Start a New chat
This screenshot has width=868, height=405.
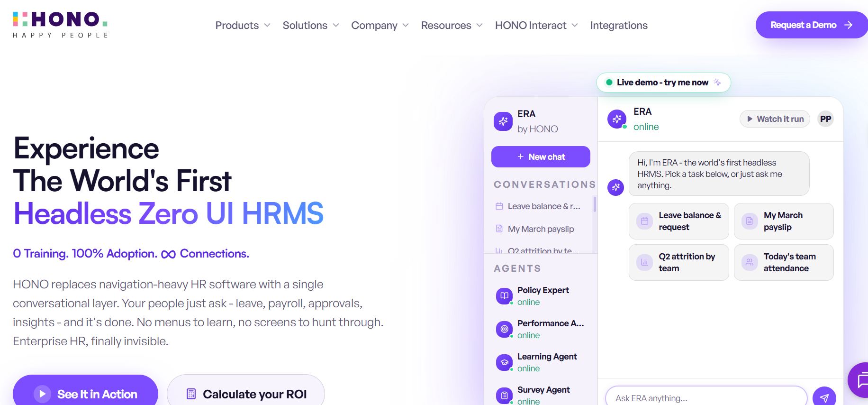pos(541,156)
